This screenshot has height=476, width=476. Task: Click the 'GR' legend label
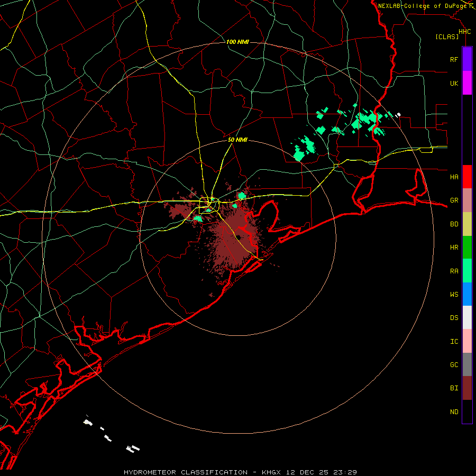[454, 200]
